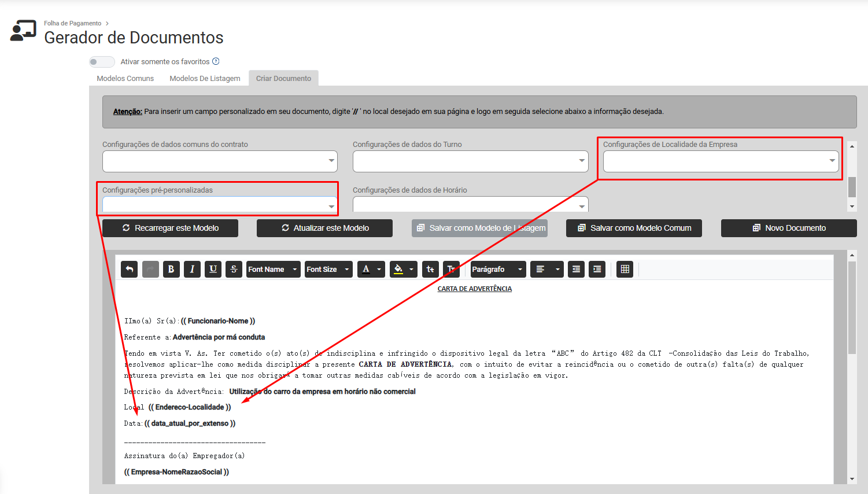Toggle underline formatting
Screen dimensions: 868x494
click(213, 269)
